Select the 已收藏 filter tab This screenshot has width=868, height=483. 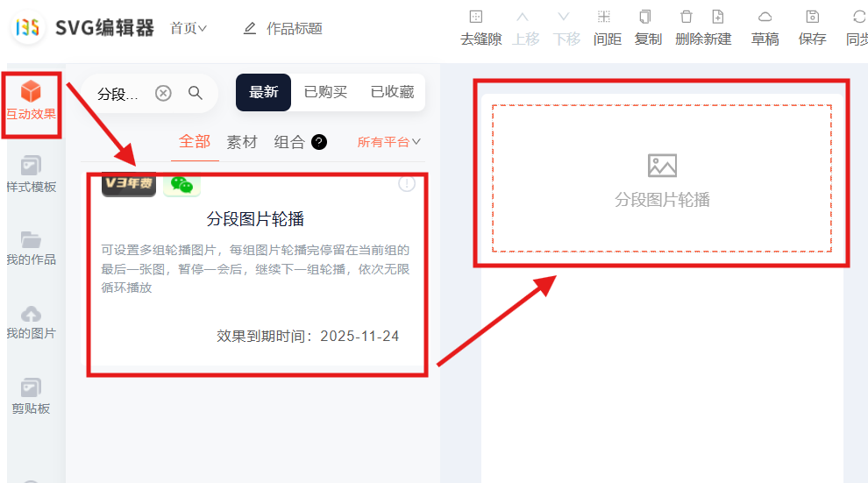[392, 92]
